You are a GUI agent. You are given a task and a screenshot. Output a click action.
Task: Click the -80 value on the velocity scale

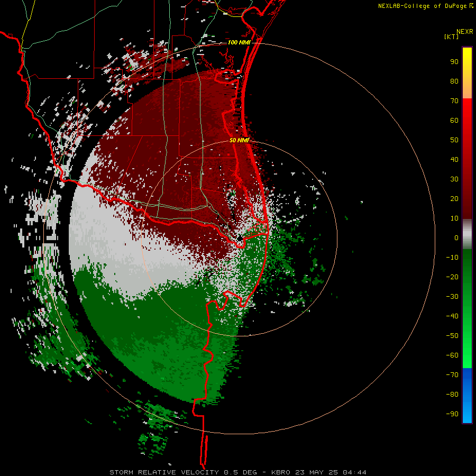pos(452,395)
